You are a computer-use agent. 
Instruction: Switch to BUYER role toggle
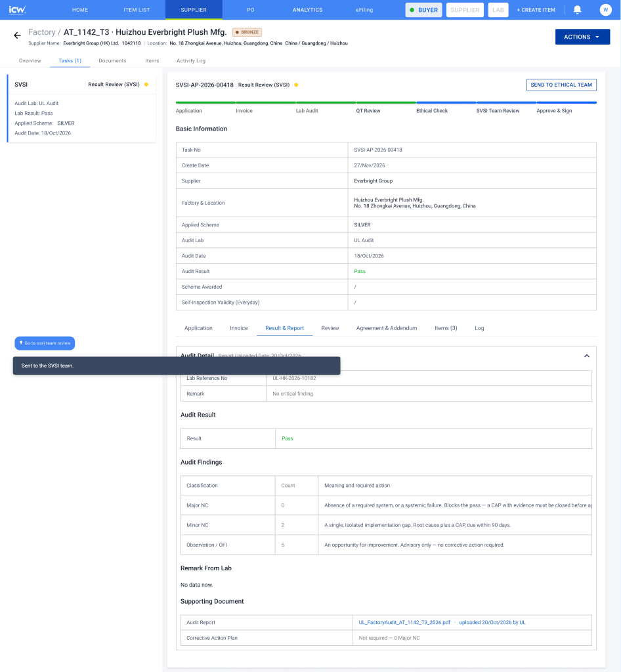(424, 10)
